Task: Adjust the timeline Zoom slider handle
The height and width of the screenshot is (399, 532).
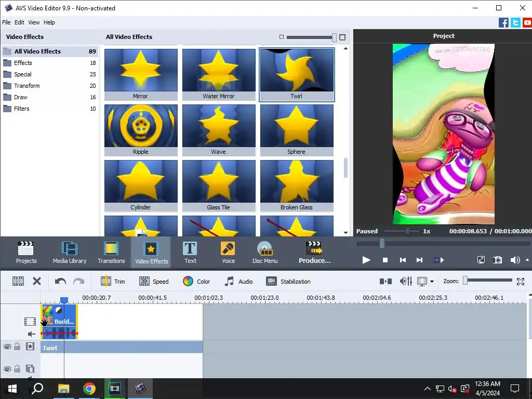Action: click(x=465, y=280)
